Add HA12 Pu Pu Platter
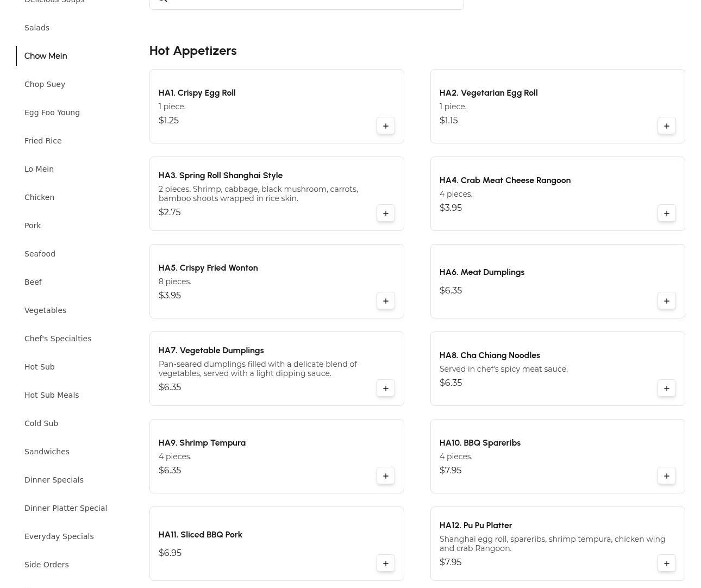 [x=666, y=564]
